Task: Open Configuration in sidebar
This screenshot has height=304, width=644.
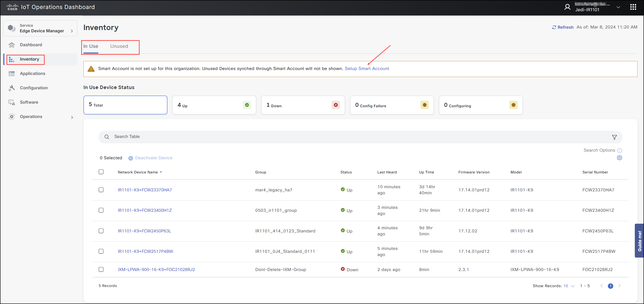Action: tap(34, 88)
